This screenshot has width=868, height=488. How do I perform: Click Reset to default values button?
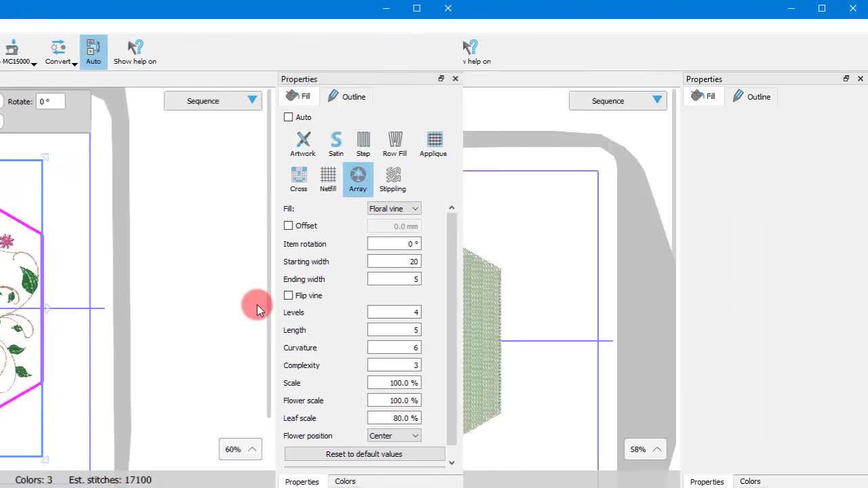pyautogui.click(x=364, y=454)
